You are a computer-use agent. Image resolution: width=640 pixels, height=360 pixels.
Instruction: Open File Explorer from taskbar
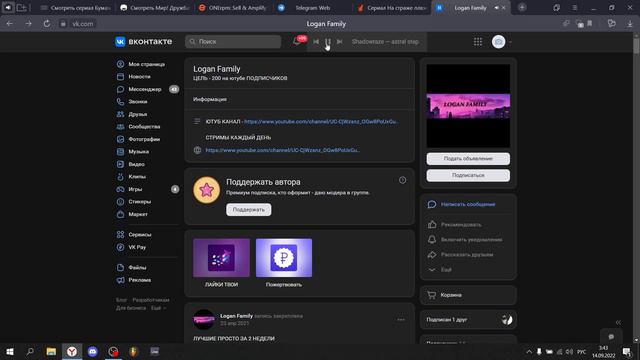point(51,351)
